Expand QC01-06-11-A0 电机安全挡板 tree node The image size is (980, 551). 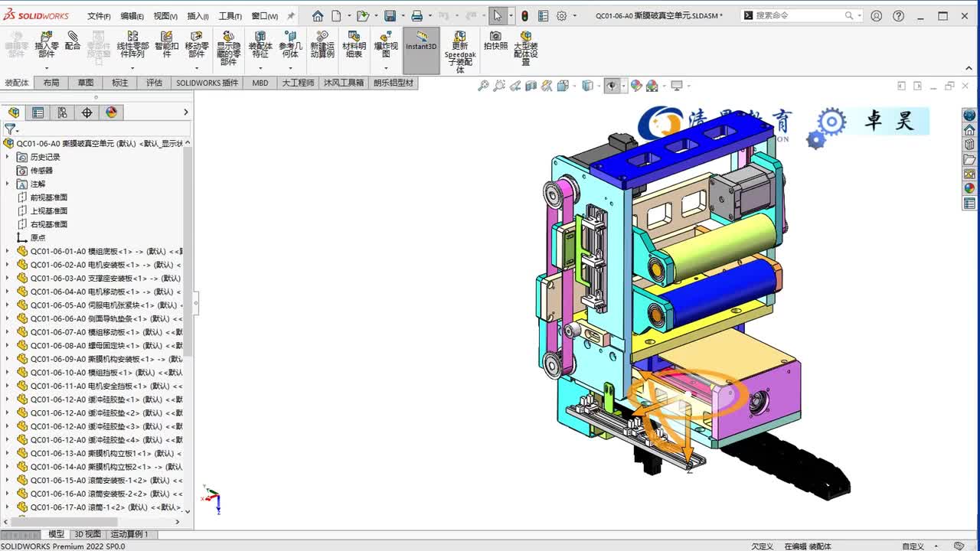coord(8,386)
